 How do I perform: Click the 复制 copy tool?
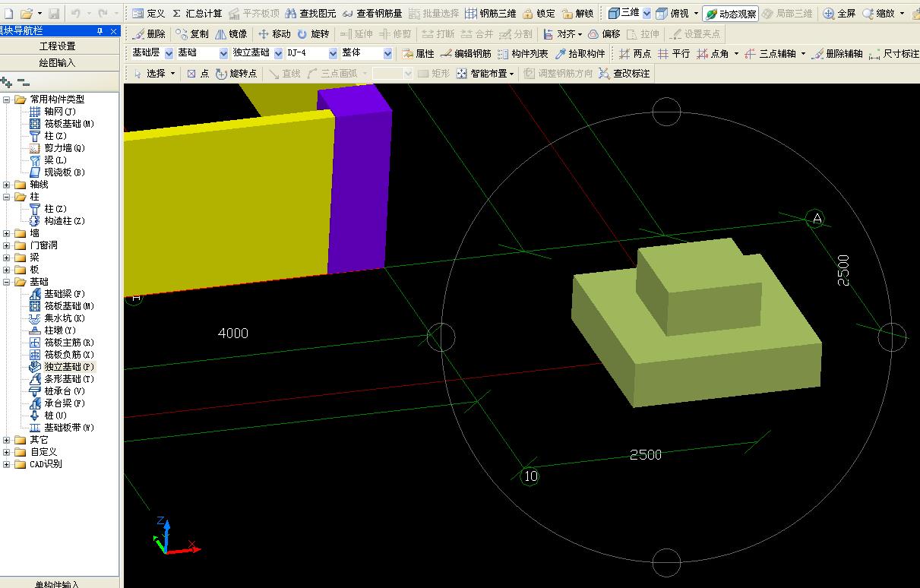(192, 34)
